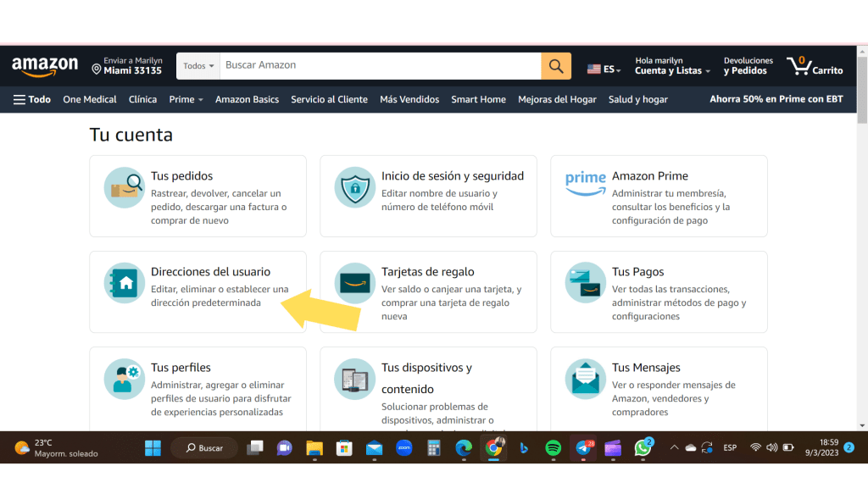868x488 pixels.
Task: Open Devoluciones y Pedidos
Action: [x=748, y=66]
